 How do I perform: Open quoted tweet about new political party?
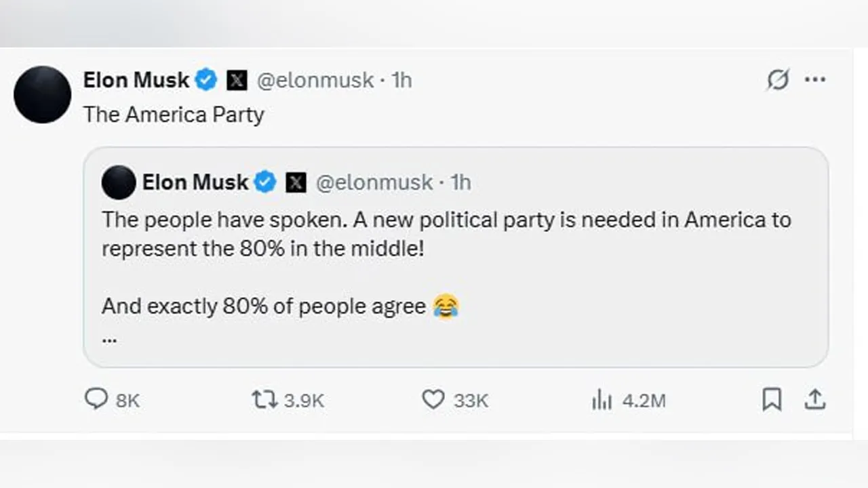pyautogui.click(x=446, y=233)
